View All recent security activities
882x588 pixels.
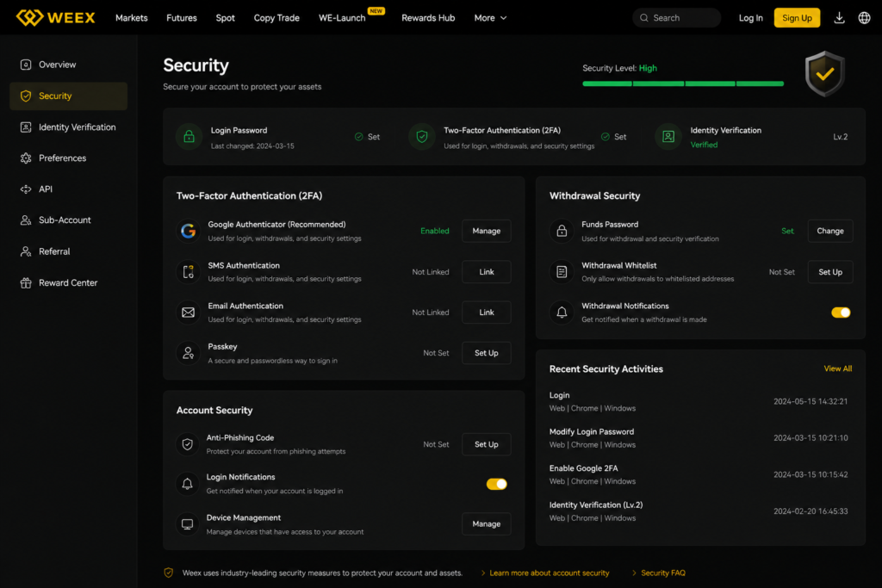837,368
